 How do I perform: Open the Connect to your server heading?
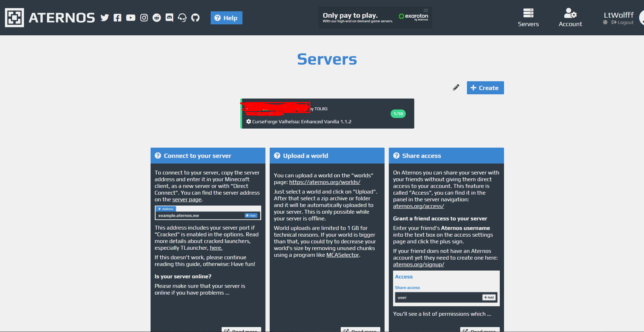click(x=198, y=156)
